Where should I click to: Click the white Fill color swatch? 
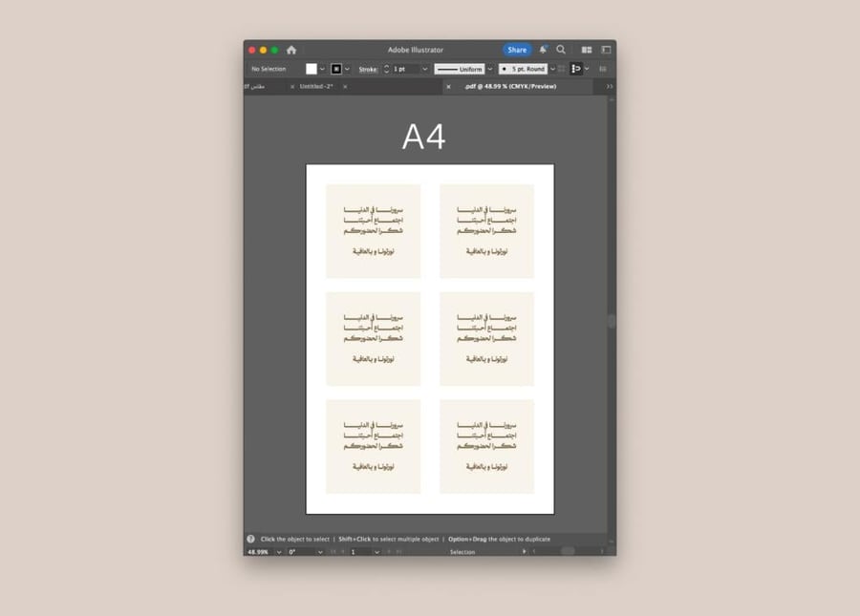tap(311, 69)
